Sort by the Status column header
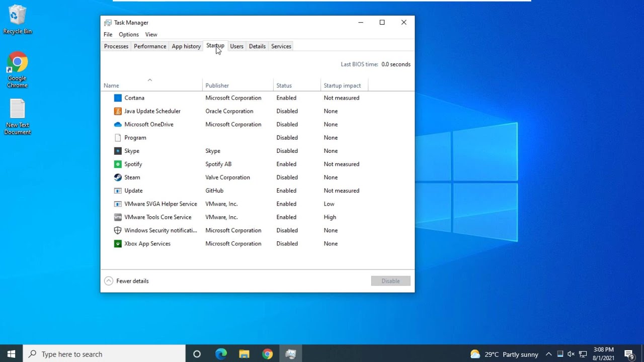This screenshot has height=362, width=644. tap(297, 85)
